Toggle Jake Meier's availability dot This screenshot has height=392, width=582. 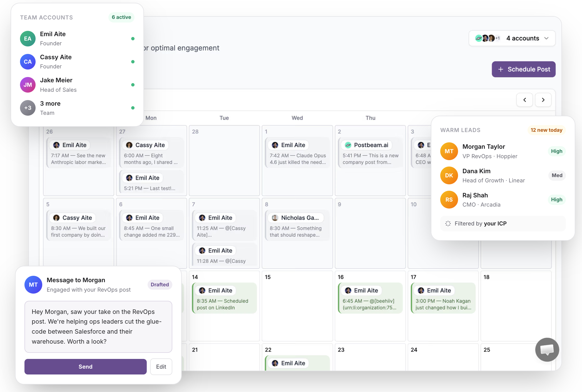133,85
